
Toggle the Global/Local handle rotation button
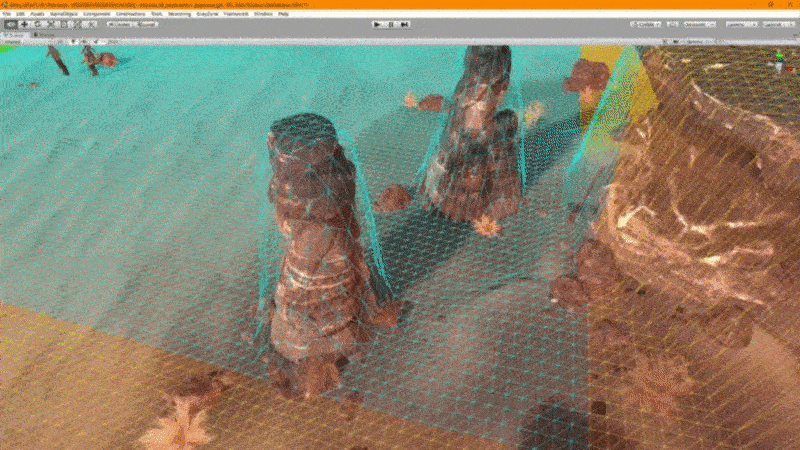point(147,24)
